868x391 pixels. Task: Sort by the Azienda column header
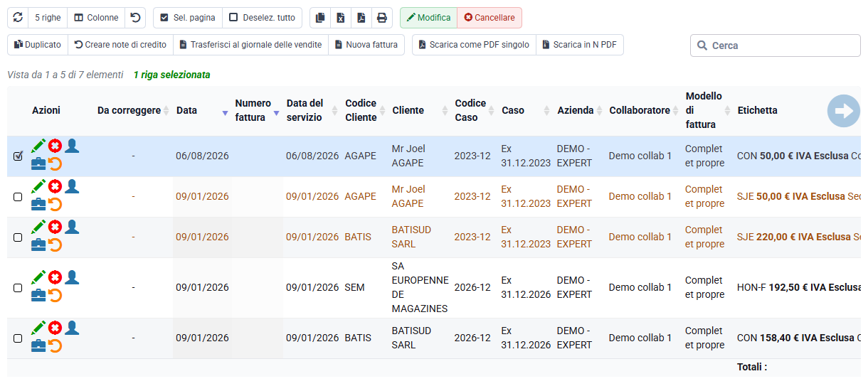point(580,111)
